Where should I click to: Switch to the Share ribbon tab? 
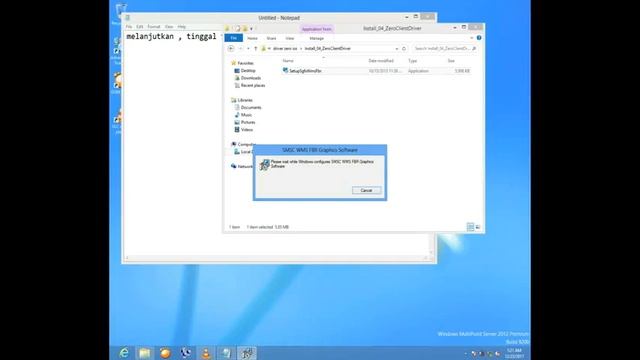pyautogui.click(x=271, y=38)
